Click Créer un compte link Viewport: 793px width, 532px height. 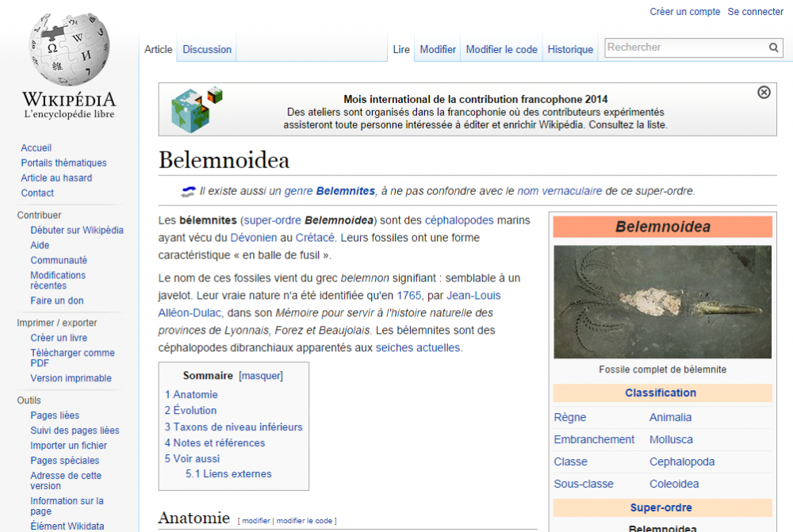tap(685, 12)
